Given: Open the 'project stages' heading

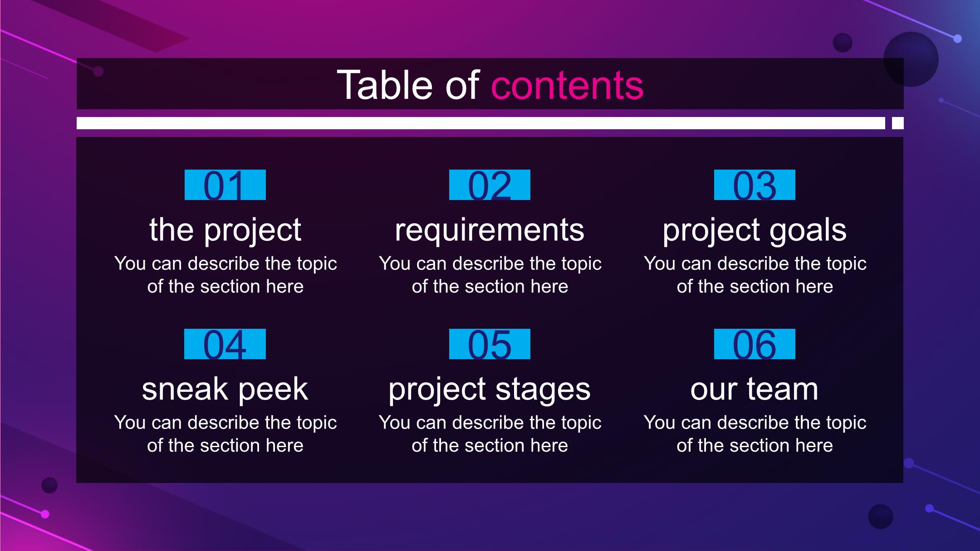Looking at the screenshot, I should [x=490, y=389].
